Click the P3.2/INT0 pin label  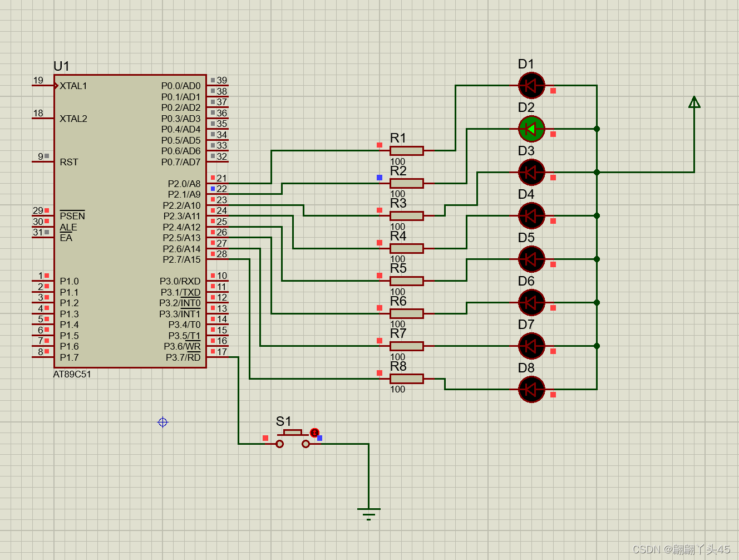pyautogui.click(x=180, y=303)
